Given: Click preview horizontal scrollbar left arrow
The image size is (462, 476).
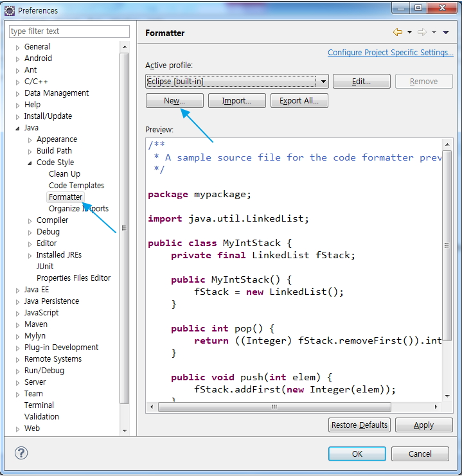Looking at the screenshot, I should [152, 407].
